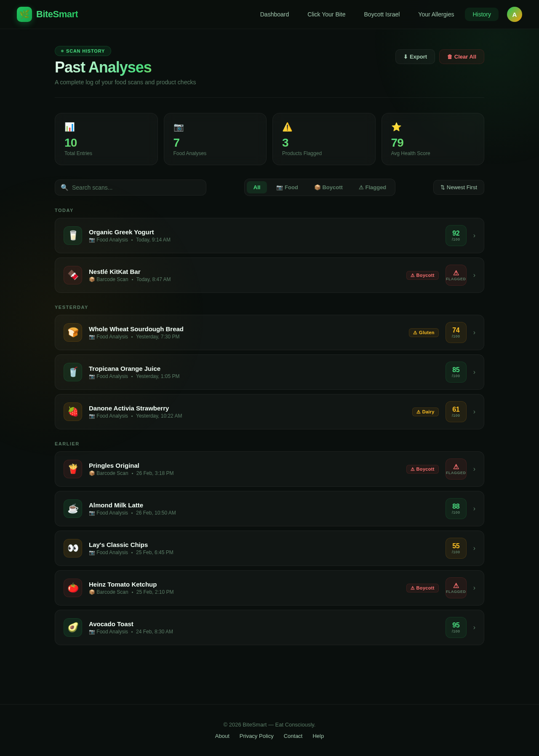This screenshot has width=539, height=756.
Task: Expand the Lay's Classic Chips entry chevron
Action: coord(474,548)
